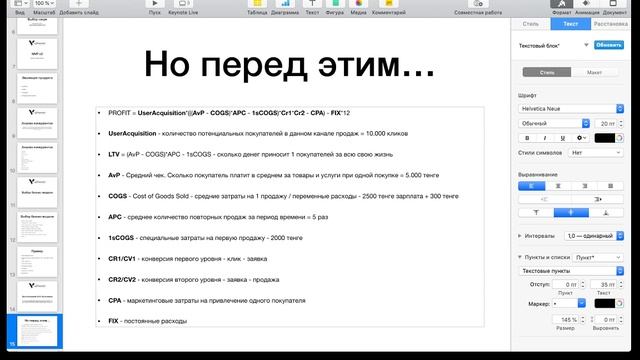Viewport: 640px width, 360px height.
Task: Toggle bold formatting
Action: (x=527, y=138)
